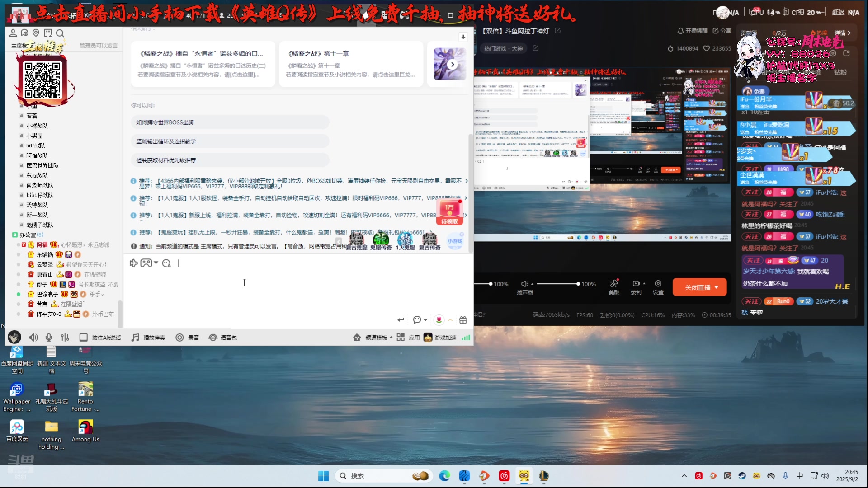Open the 设置 settings in streaming tool
The image size is (868, 488).
point(658,287)
